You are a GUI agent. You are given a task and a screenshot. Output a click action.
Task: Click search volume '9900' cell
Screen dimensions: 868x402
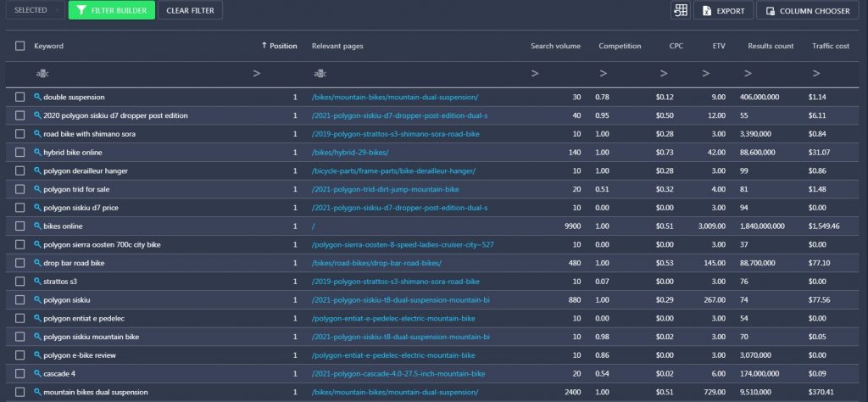572,226
